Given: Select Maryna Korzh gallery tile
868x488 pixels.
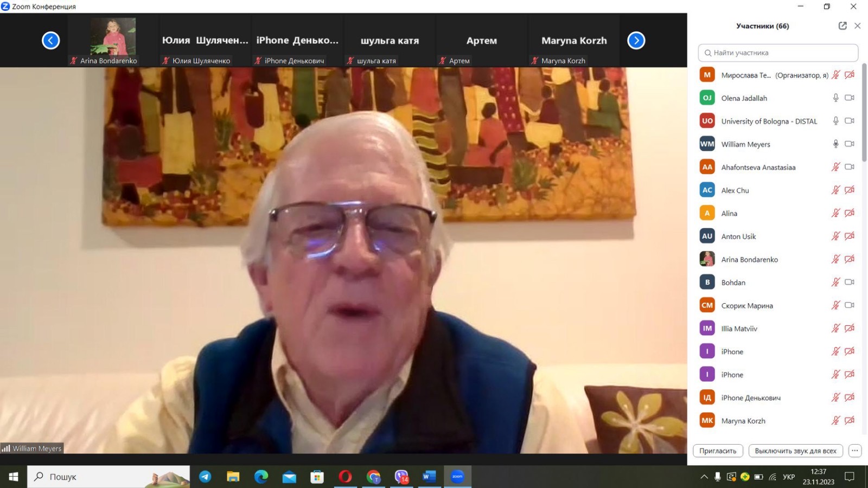Looking at the screenshot, I should click(x=574, y=40).
